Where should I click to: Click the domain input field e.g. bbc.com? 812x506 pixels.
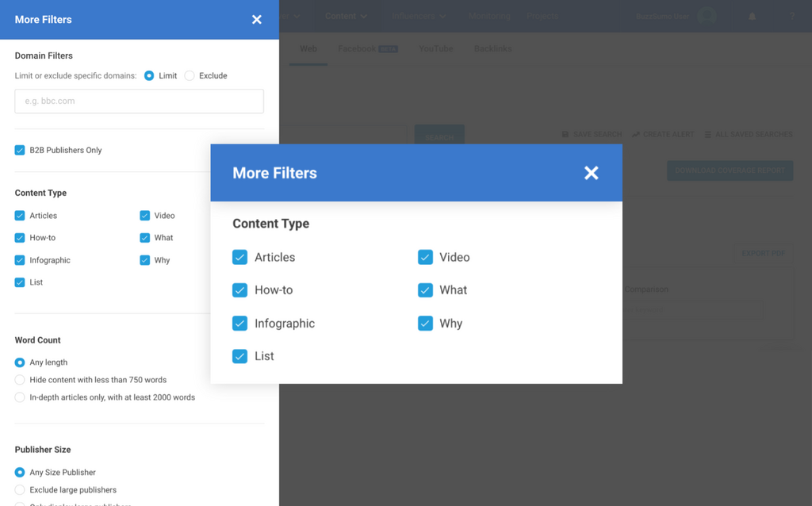(x=140, y=102)
